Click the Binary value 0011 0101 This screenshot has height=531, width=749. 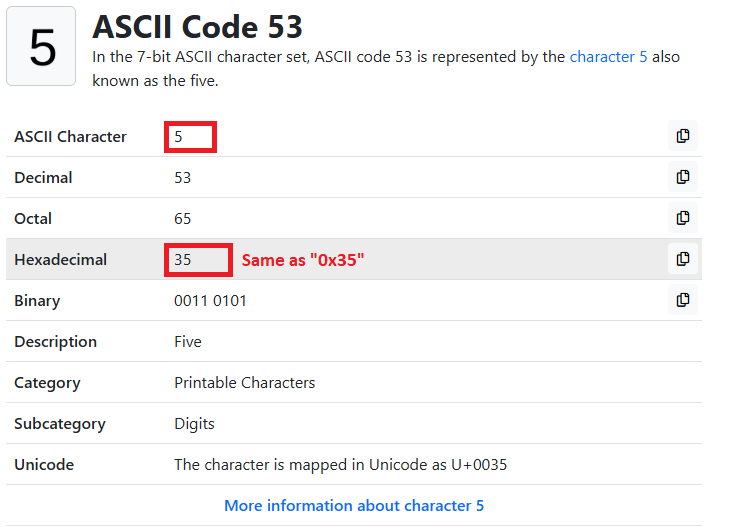pos(210,301)
